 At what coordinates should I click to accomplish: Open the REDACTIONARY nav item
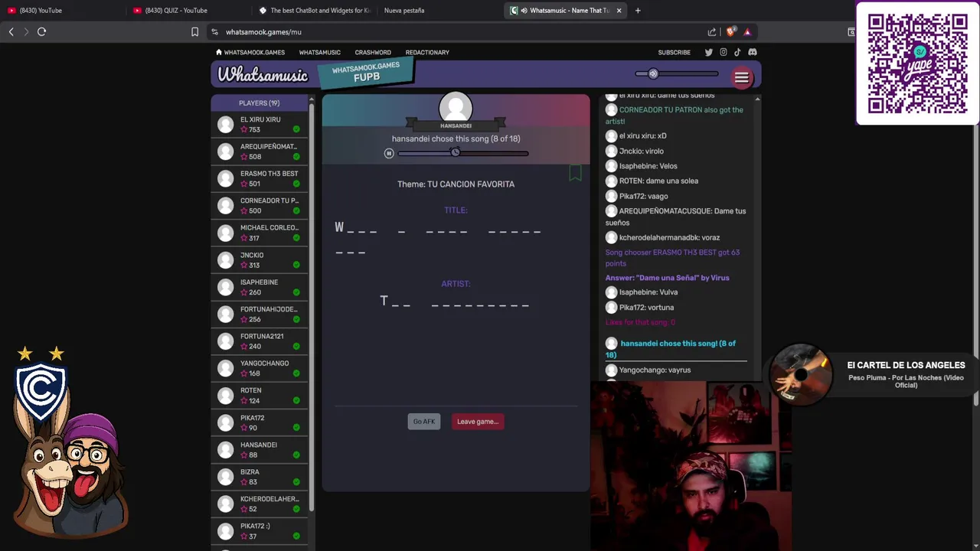pos(427,53)
